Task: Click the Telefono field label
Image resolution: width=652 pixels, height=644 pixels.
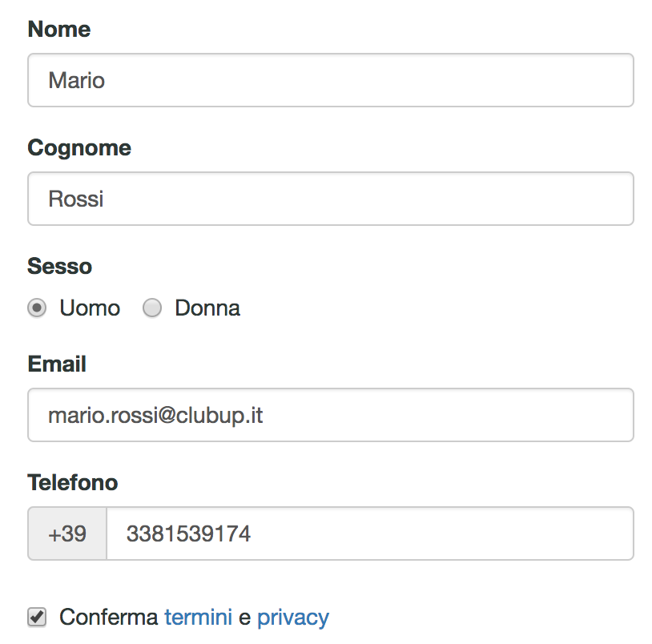Action: click(72, 483)
